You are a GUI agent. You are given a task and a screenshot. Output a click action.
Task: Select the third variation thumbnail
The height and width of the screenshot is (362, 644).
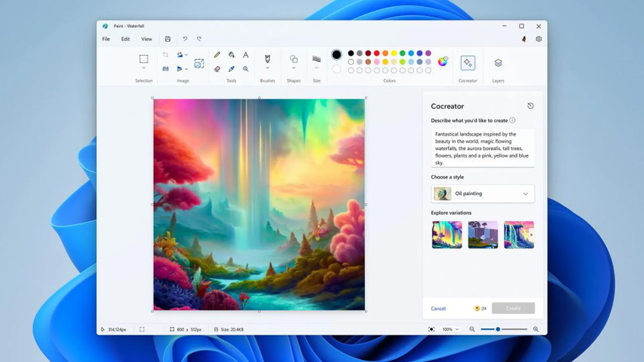coord(519,235)
